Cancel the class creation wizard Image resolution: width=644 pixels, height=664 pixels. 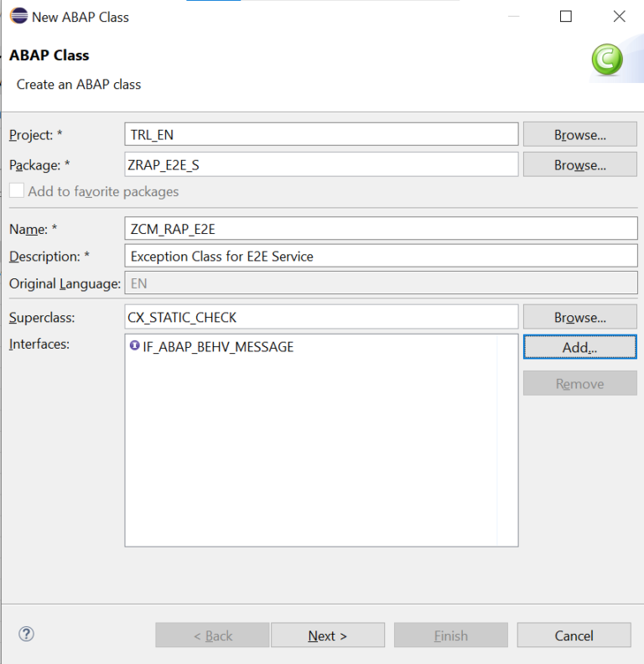(574, 635)
